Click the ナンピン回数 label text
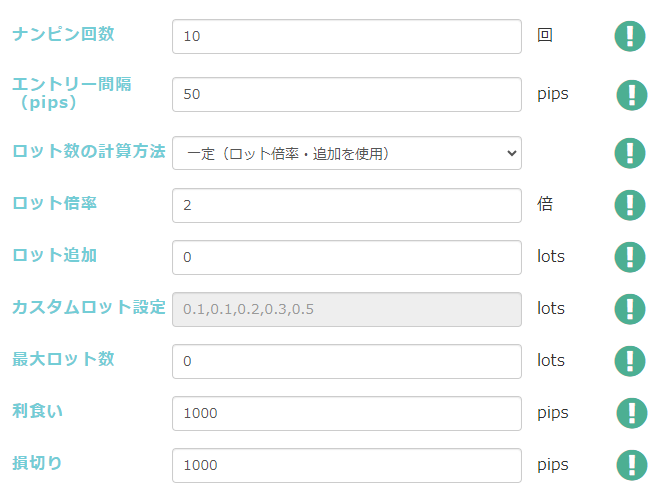Viewport: 662px width, 495px height. tap(63, 34)
